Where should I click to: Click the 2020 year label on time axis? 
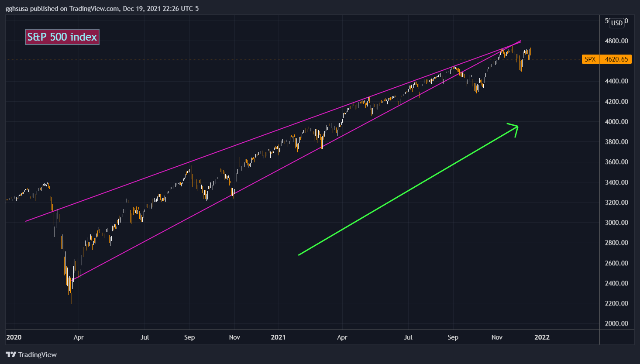[14, 337]
